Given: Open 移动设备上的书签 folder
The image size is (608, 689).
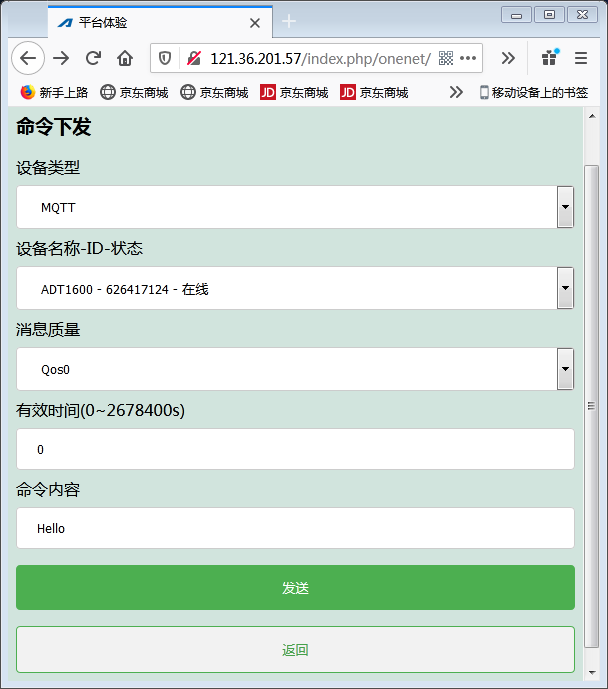Looking at the screenshot, I should point(534,92).
